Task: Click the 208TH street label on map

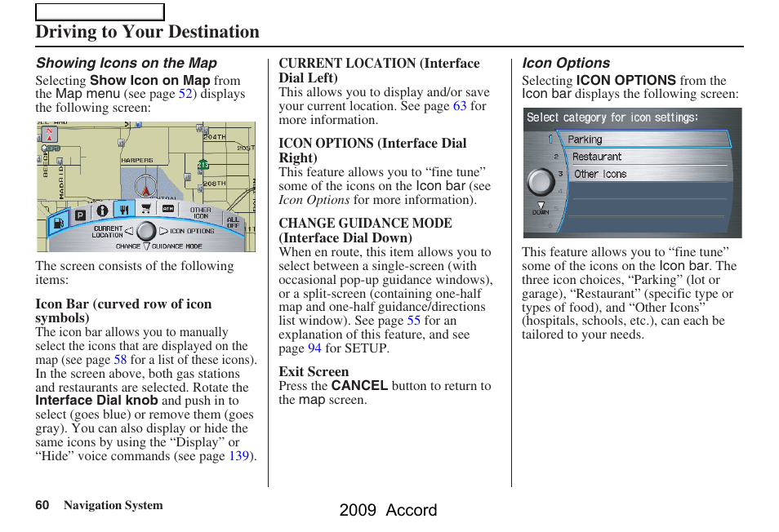Action: (x=215, y=183)
